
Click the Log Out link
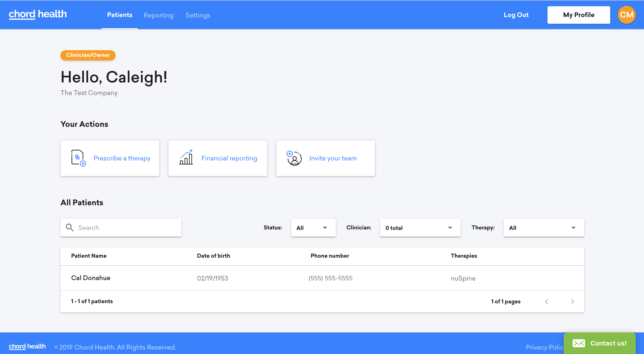click(516, 15)
